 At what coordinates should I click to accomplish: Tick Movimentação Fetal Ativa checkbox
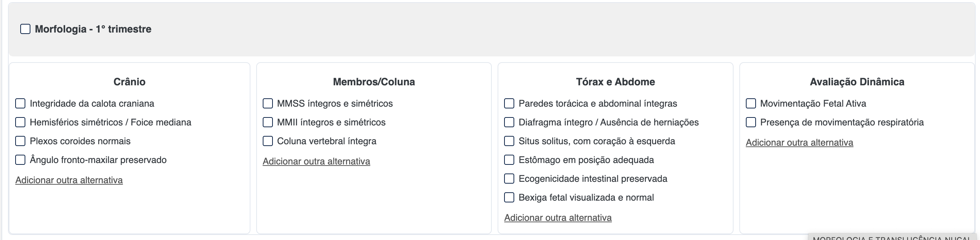(x=751, y=103)
